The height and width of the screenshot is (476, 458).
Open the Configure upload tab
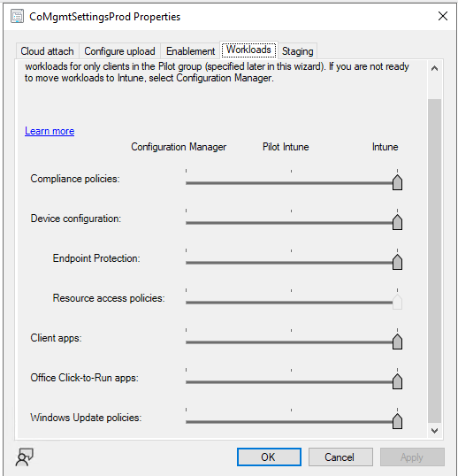coord(119,51)
